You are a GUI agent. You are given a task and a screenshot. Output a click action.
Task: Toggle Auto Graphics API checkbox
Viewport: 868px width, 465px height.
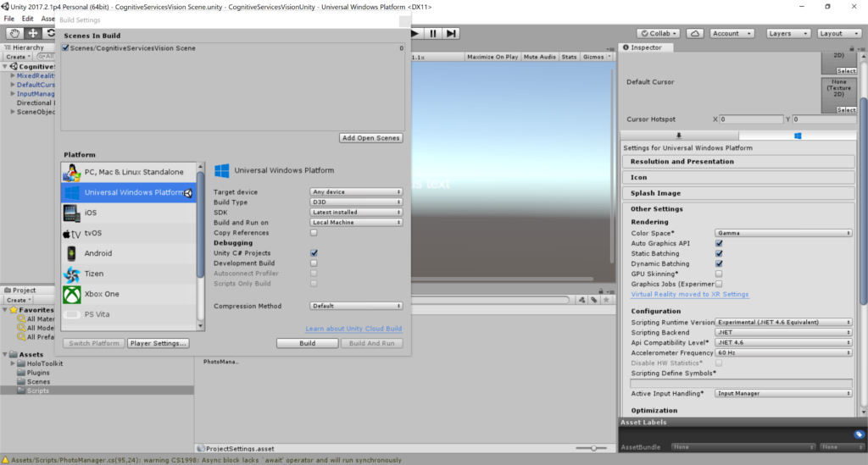719,243
